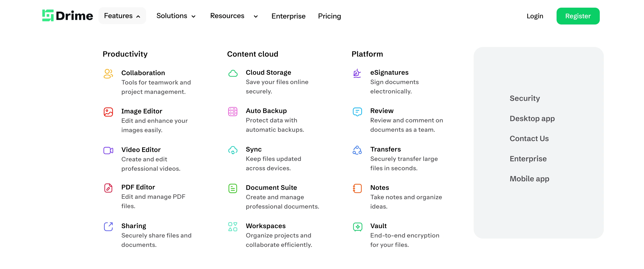644x269 pixels.
Task: Click the Image Editor icon
Action: point(108,112)
